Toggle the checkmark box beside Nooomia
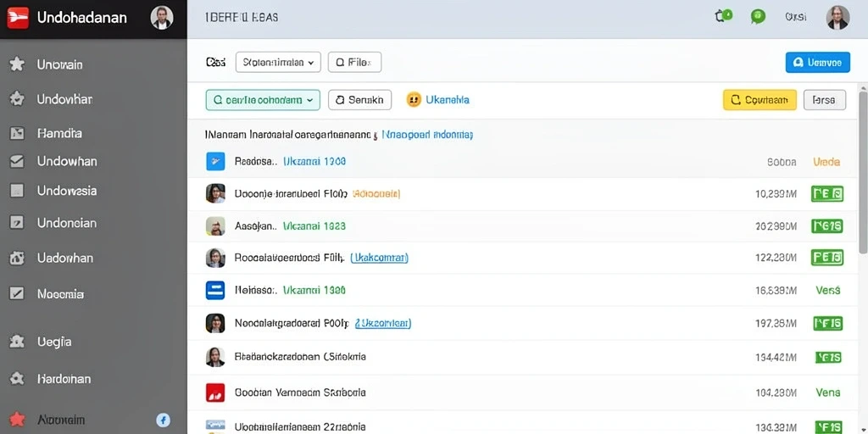The height and width of the screenshot is (434, 868). (17, 293)
